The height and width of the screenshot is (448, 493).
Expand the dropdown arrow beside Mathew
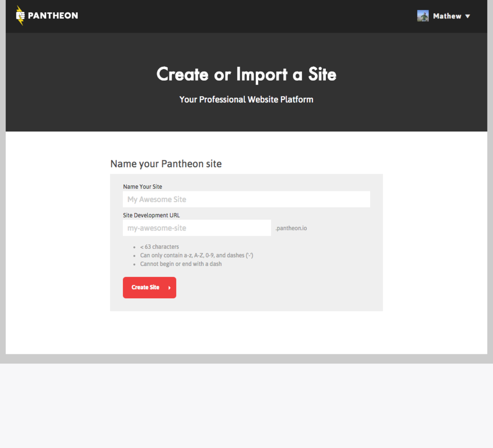tap(468, 16)
